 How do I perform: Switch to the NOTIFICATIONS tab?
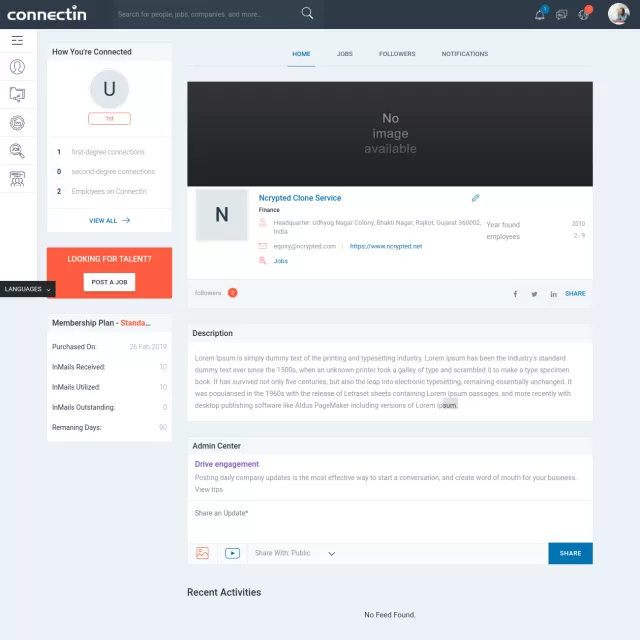tap(465, 53)
